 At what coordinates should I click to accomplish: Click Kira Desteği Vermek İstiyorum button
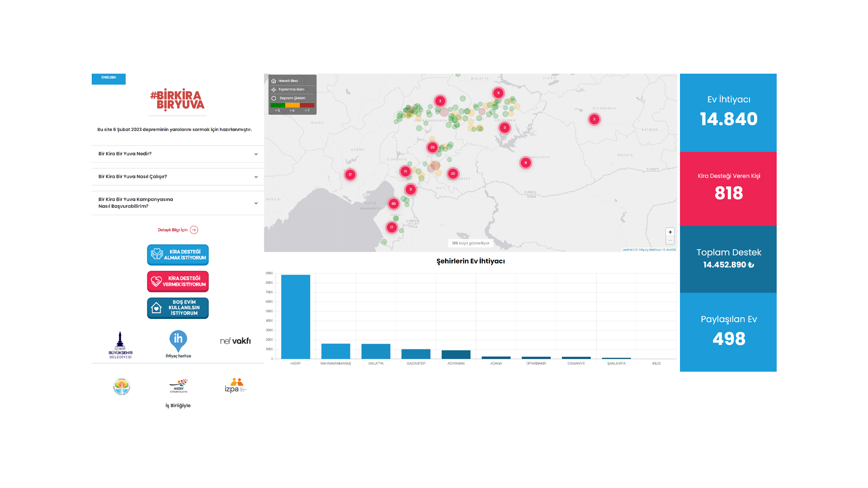[178, 282]
